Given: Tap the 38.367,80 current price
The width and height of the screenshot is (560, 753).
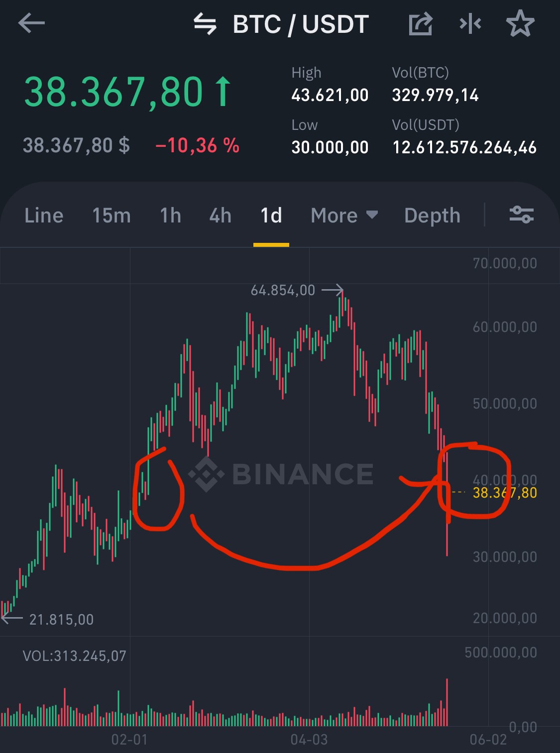Looking at the screenshot, I should [113, 92].
